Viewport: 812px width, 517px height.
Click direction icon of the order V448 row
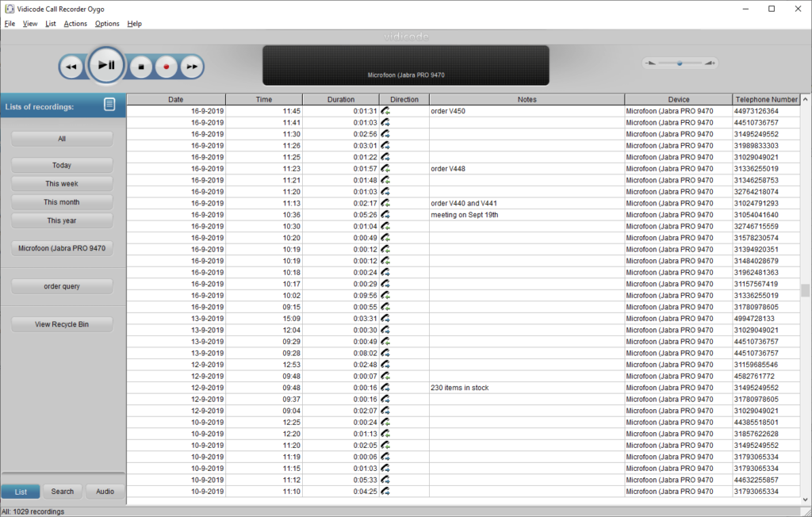385,168
